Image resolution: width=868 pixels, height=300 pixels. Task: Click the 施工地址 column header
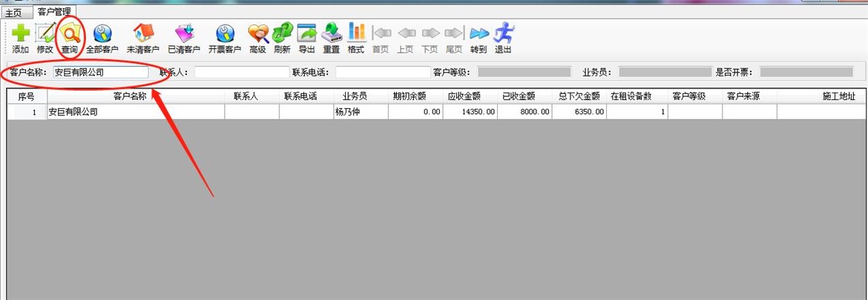821,97
